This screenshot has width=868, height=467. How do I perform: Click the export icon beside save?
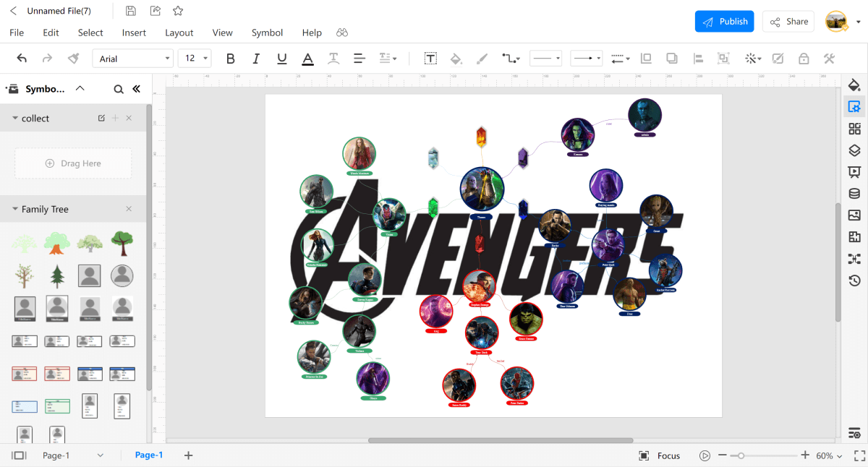point(155,11)
